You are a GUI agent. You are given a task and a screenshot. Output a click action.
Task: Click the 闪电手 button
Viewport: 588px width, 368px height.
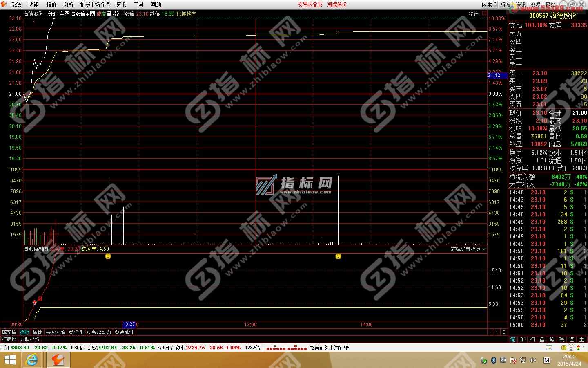tap(489, 4)
